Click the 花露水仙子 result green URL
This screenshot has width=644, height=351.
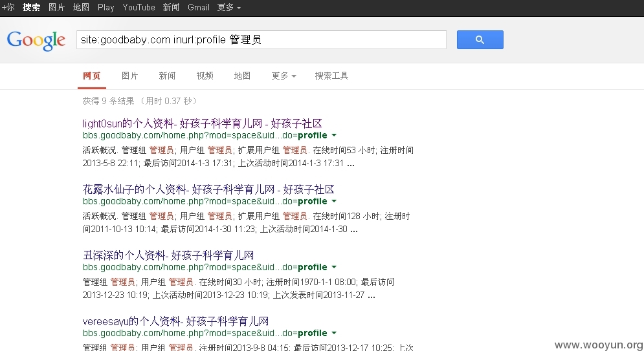[205, 201]
